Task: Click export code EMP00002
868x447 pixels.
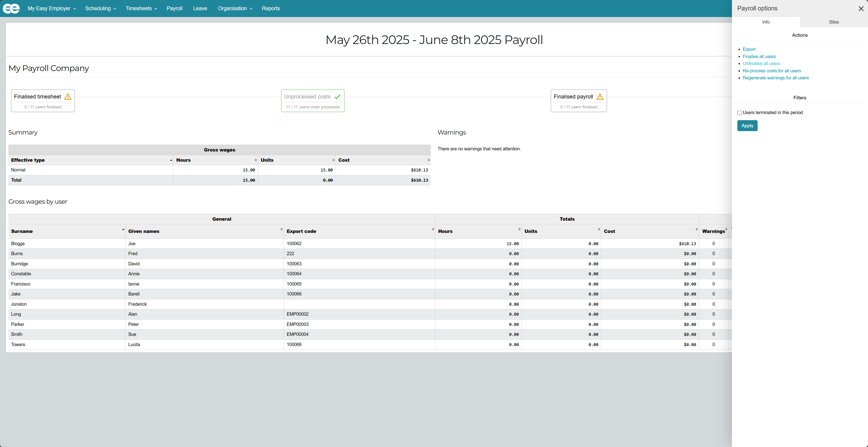Action: 297,314
